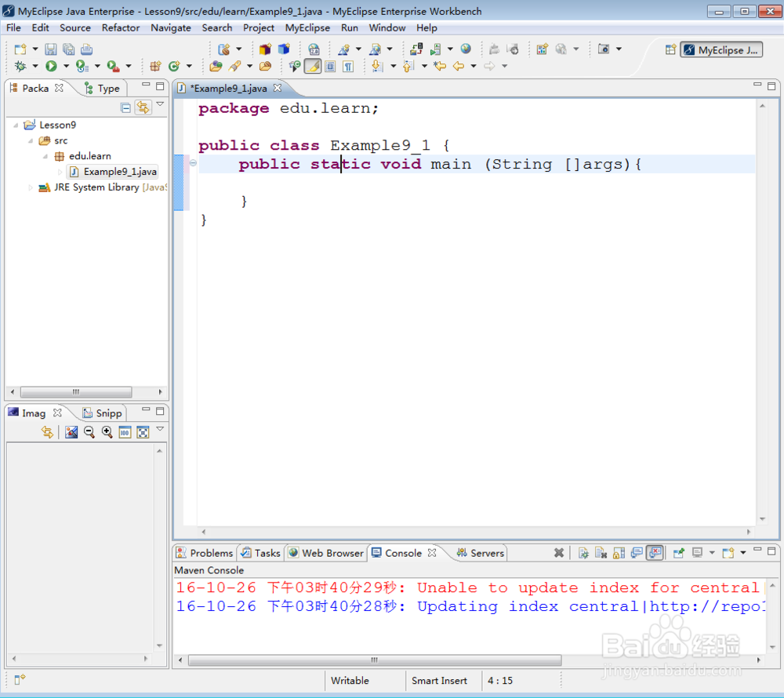Viewport: 784px width, 698px height.
Task: Open the Debug configurations dropdown arrow
Action: (x=35, y=66)
